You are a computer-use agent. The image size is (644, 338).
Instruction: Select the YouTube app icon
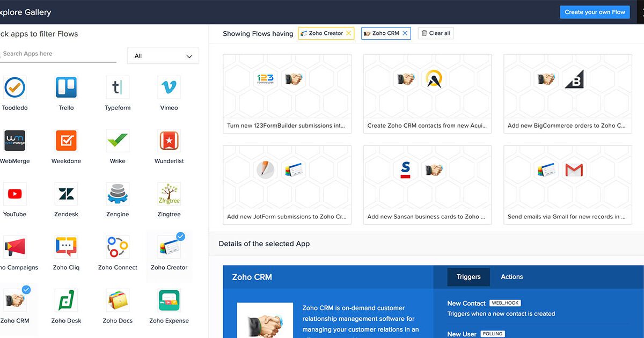(x=14, y=194)
